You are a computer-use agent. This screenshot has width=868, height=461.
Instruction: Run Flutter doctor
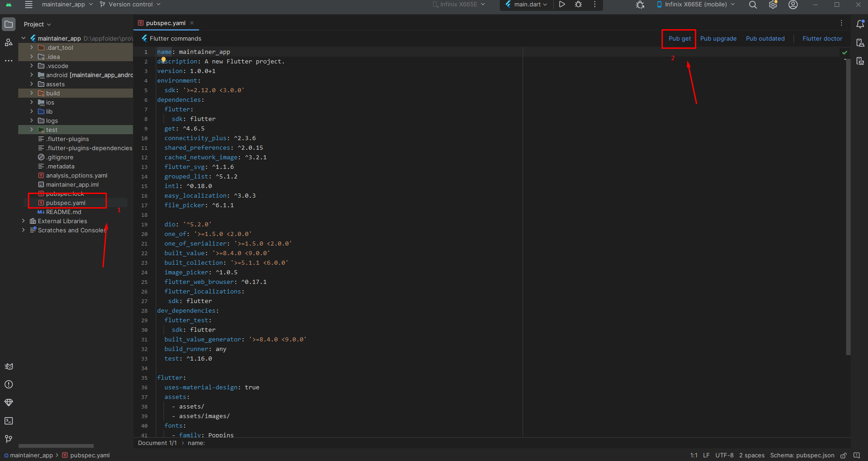[822, 39]
